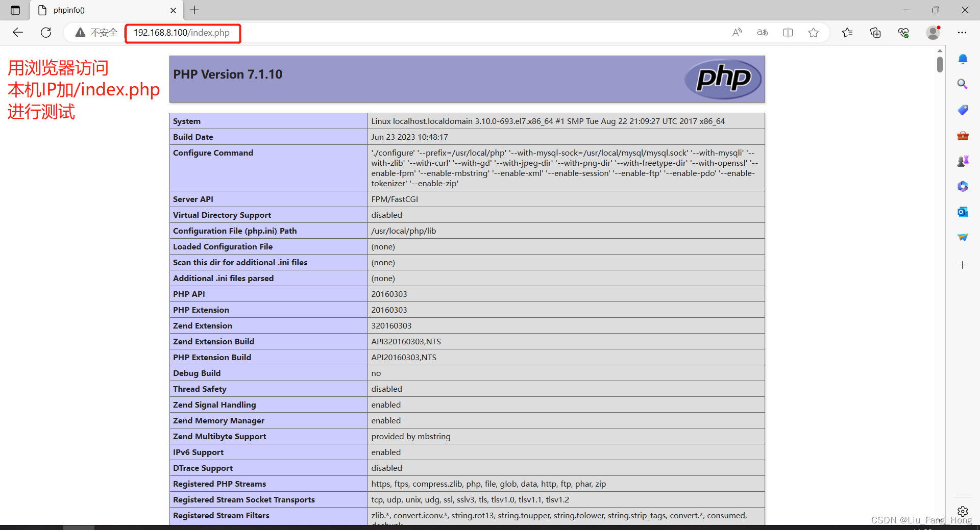The image size is (980, 530).
Task: Click the Thread Safety label
Action: 200,389
